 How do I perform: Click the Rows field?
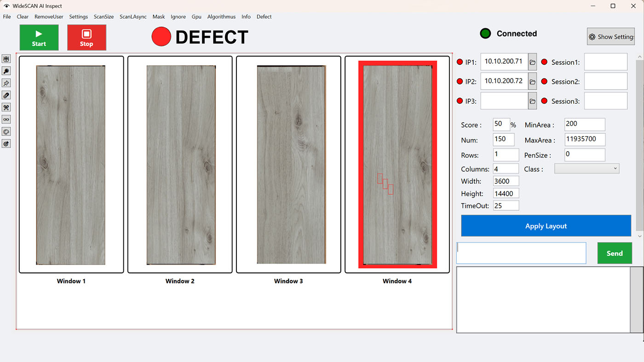pos(506,155)
